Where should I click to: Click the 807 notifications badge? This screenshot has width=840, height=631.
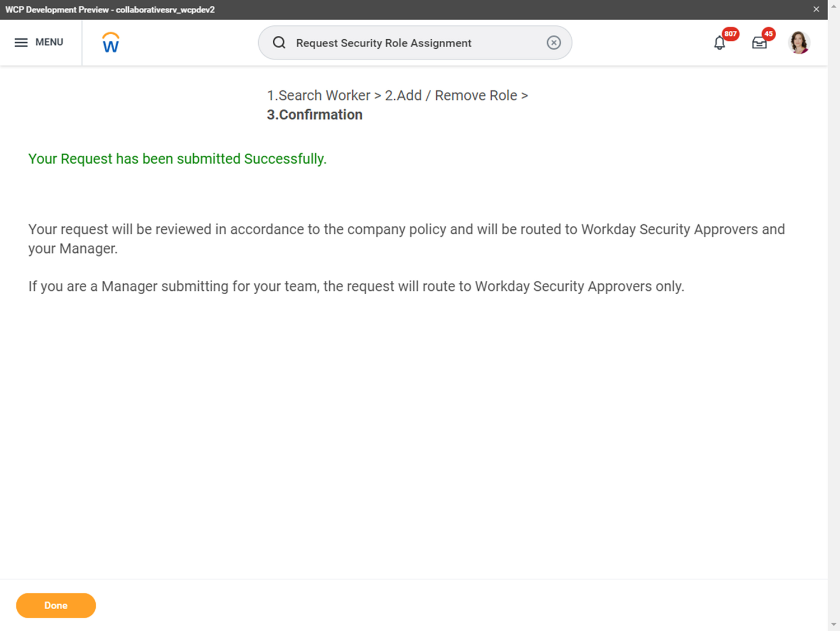tap(730, 34)
